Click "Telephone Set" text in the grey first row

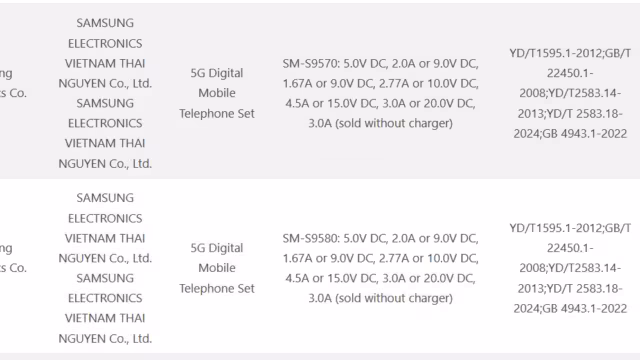click(x=217, y=113)
